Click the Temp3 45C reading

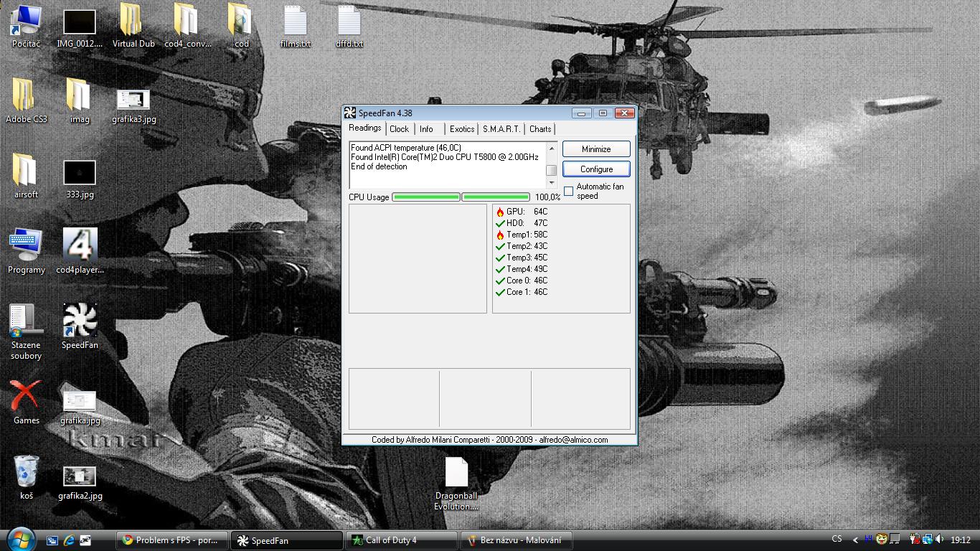(522, 258)
